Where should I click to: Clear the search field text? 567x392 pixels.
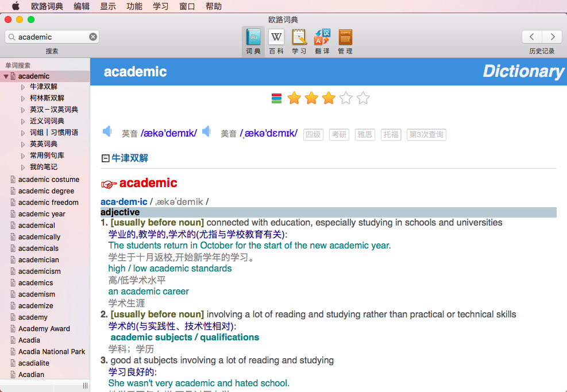(93, 37)
